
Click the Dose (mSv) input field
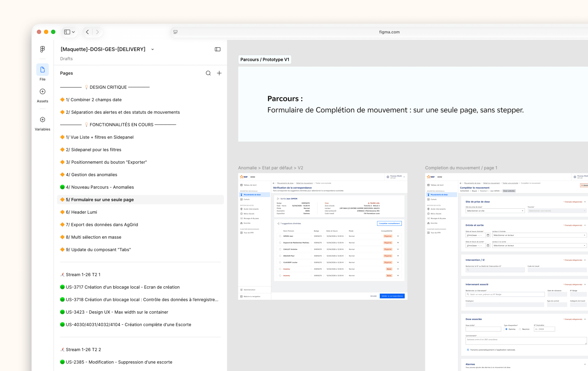tap(483, 329)
